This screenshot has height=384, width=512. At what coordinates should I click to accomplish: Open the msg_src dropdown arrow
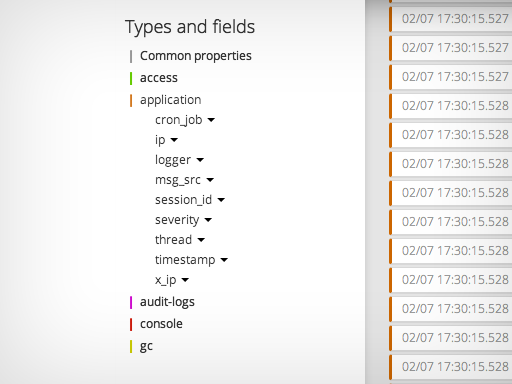(210, 180)
